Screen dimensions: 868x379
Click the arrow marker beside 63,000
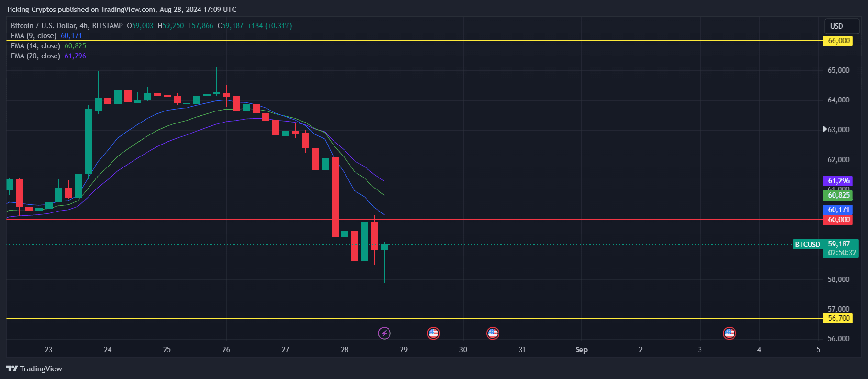pyautogui.click(x=825, y=129)
